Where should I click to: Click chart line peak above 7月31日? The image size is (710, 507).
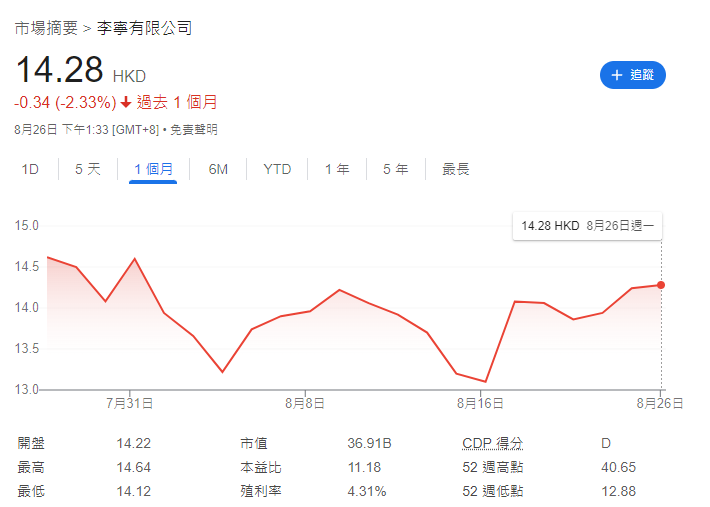pyautogui.click(x=134, y=259)
